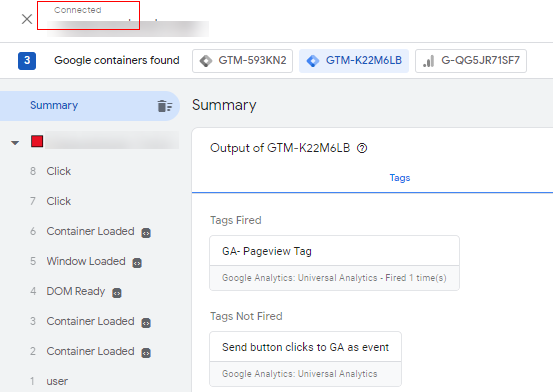The image size is (553, 392).
Task: Select event 3 Container Loaded
Action: [90, 321]
